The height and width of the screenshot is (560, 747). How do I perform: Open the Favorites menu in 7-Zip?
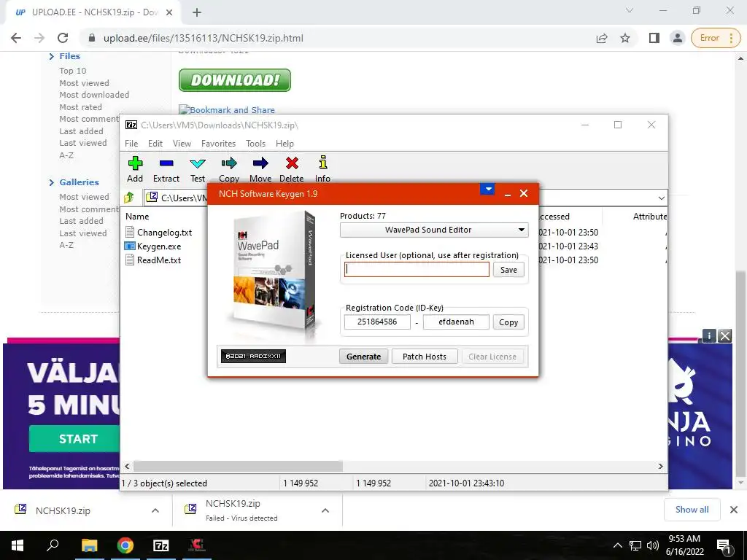[x=218, y=144]
